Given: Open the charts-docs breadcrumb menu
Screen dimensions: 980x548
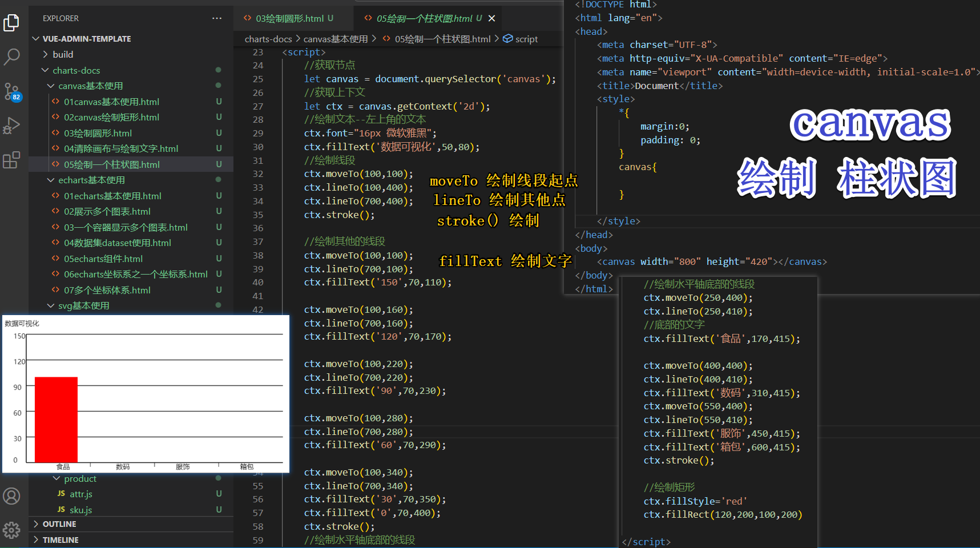Looking at the screenshot, I should pyautogui.click(x=268, y=39).
